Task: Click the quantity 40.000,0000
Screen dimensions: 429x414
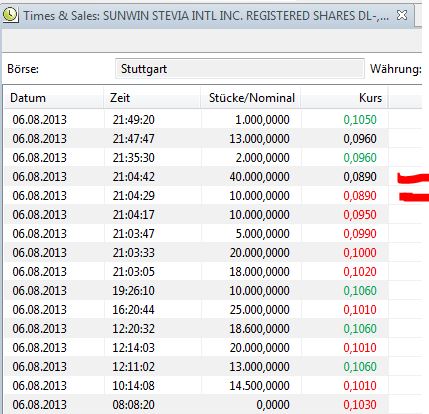Action: coord(259,177)
